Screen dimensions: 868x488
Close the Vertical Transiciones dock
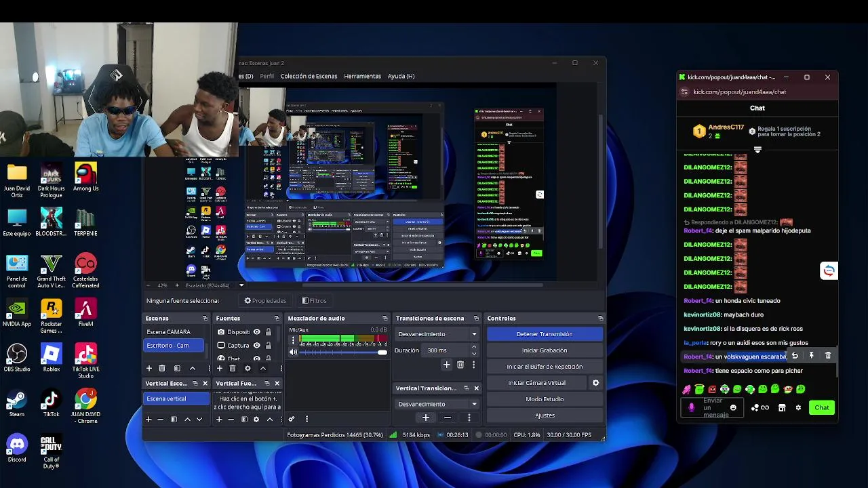pyautogui.click(x=476, y=388)
